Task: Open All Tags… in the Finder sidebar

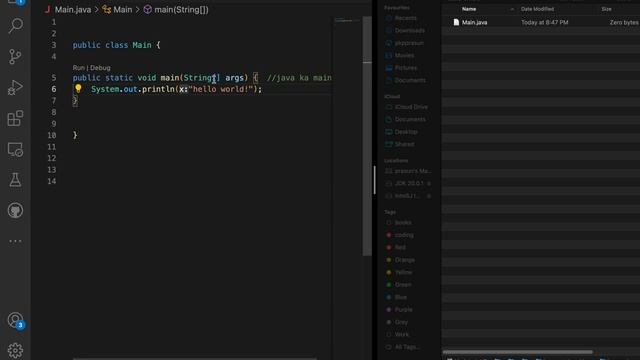Action: click(x=407, y=347)
